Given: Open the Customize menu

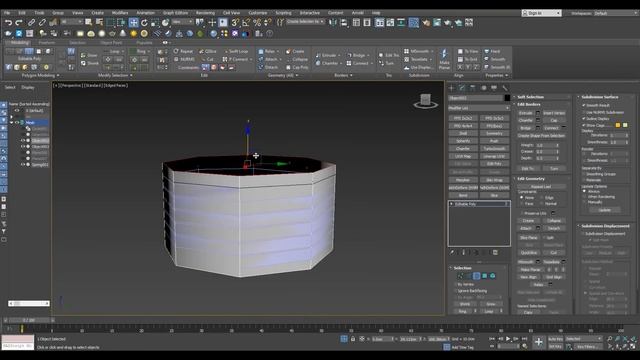Looking at the screenshot, I should [258, 13].
